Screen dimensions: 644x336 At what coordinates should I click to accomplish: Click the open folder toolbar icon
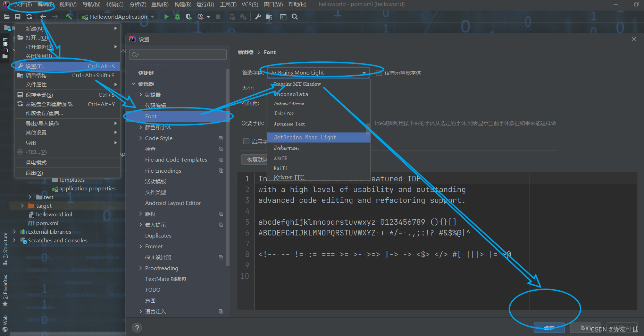click(x=7, y=17)
